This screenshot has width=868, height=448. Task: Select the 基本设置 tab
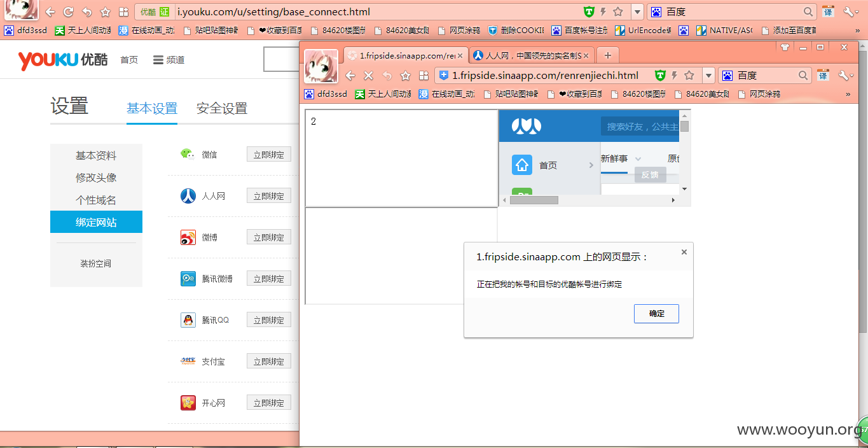[x=152, y=108]
